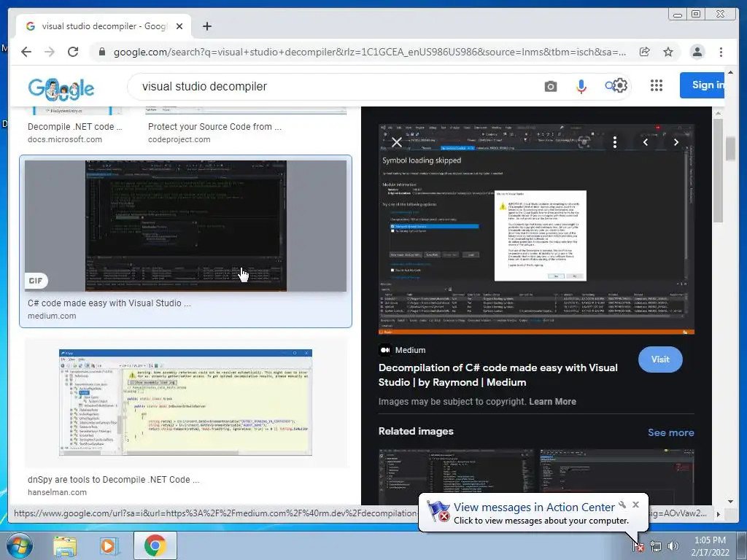
Task: Open dnSpy hanselman.com result thumbnail
Action: click(186, 402)
